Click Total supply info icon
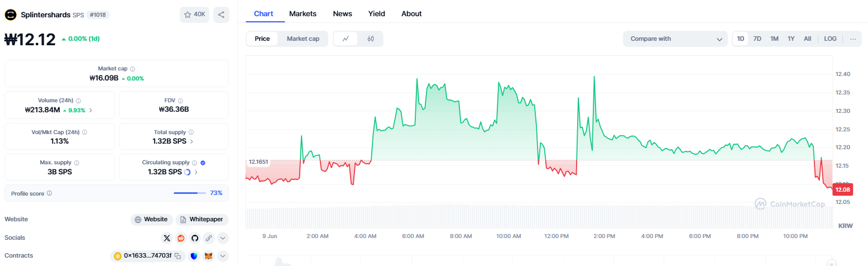868x266 pixels. 191,132
